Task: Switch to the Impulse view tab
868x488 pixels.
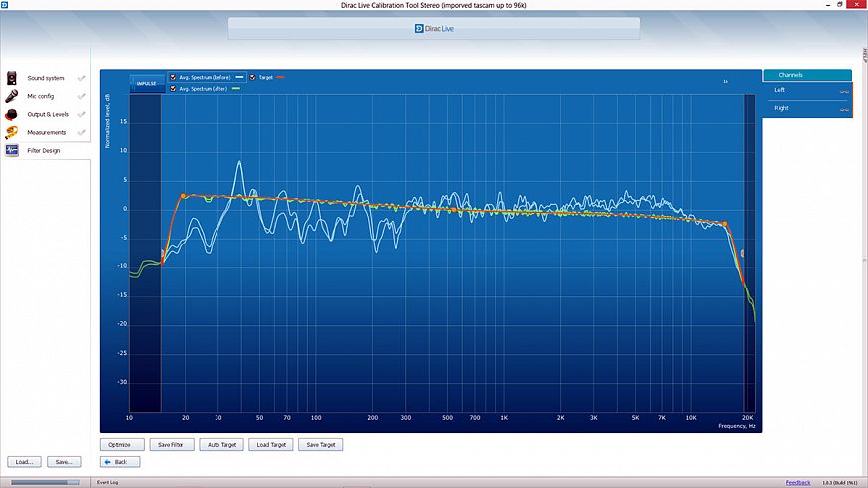Action: pyautogui.click(x=146, y=83)
